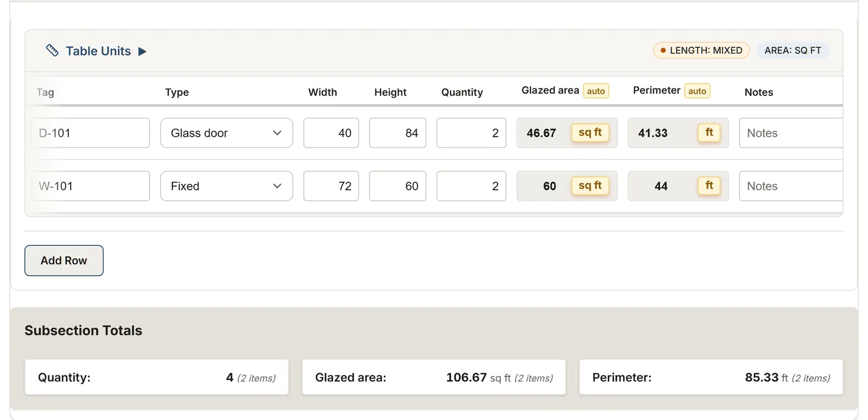Click the AREA: SQ FT badge
This screenshot has height=420, width=868.
pos(793,50)
